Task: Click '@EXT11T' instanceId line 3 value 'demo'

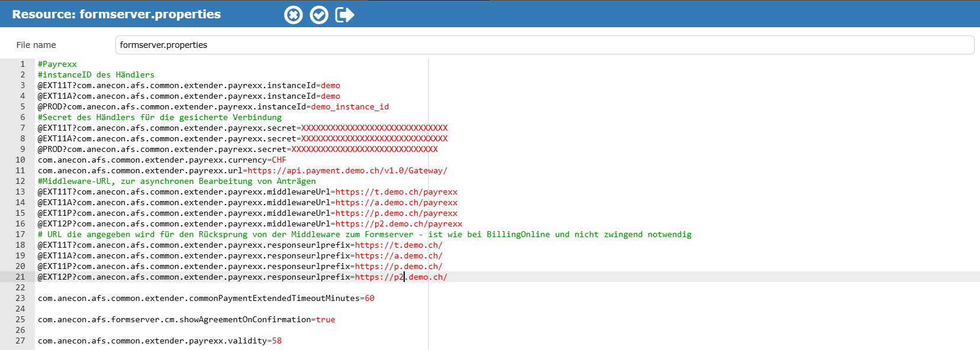Action: [x=331, y=85]
